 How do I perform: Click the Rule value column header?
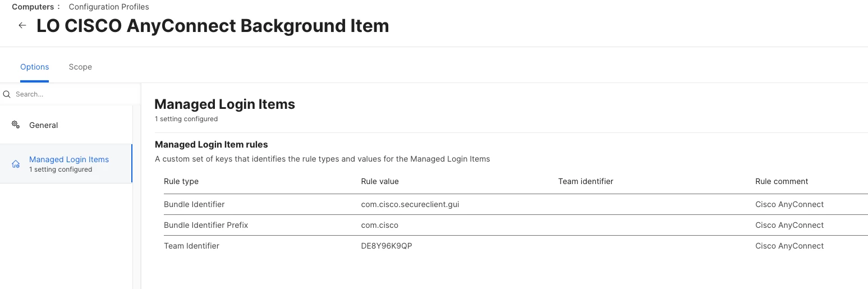(380, 181)
